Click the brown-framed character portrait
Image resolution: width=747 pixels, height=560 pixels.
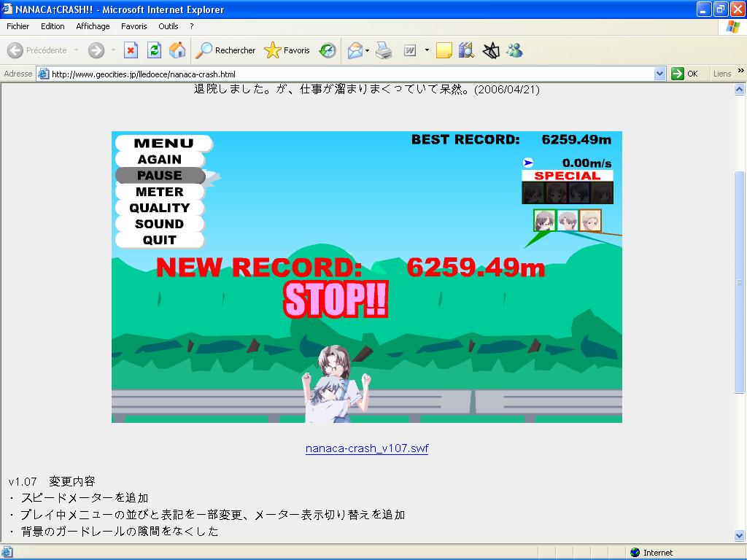590,221
